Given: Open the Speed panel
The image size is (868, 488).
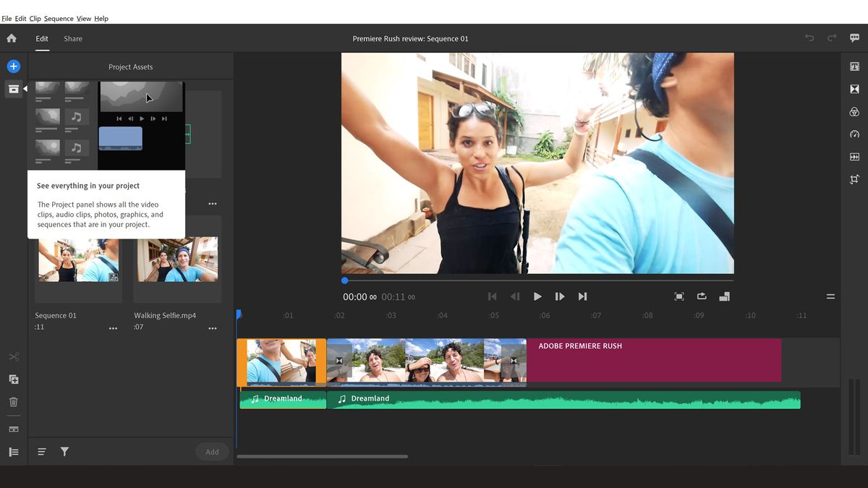Looking at the screenshot, I should pos(854,134).
